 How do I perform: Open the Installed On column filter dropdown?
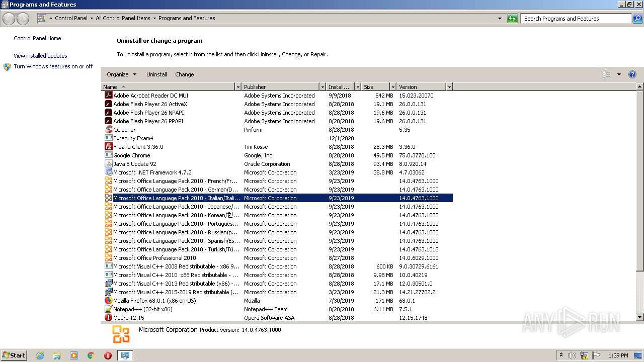[358, 87]
